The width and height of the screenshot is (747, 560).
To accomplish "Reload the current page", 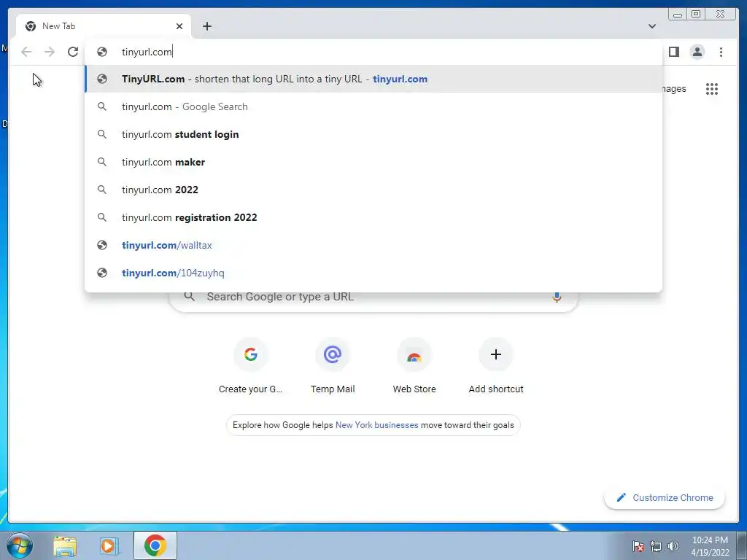I will pos(73,52).
